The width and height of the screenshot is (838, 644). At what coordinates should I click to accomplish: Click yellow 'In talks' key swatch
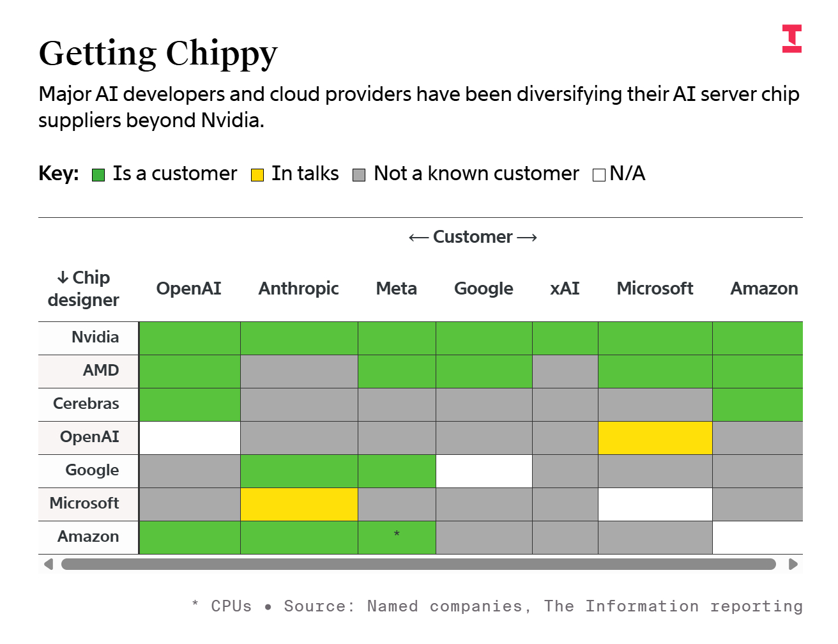tap(257, 175)
